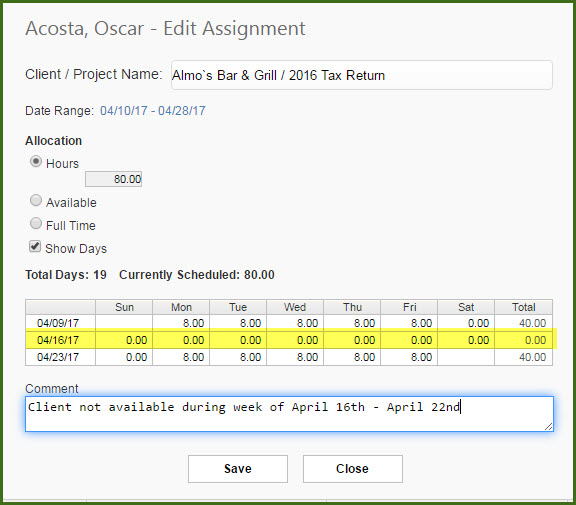Click inside the Comment text area

pyautogui.click(x=289, y=414)
